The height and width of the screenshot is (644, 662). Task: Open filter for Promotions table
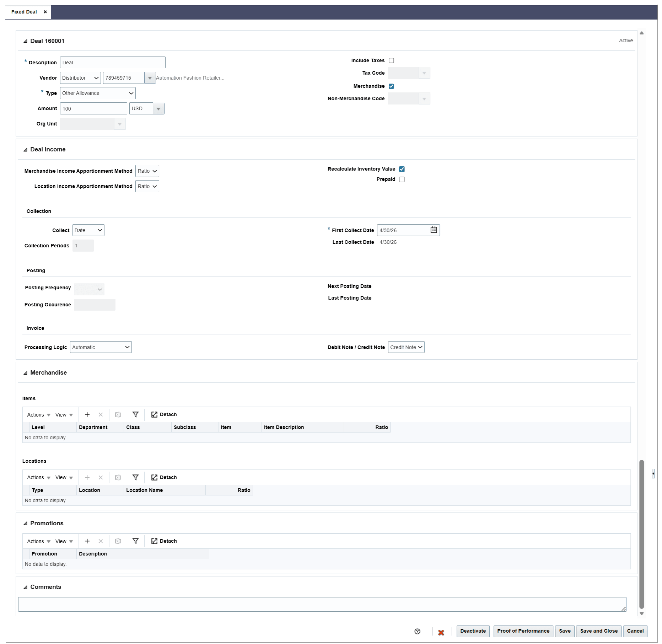pos(135,541)
